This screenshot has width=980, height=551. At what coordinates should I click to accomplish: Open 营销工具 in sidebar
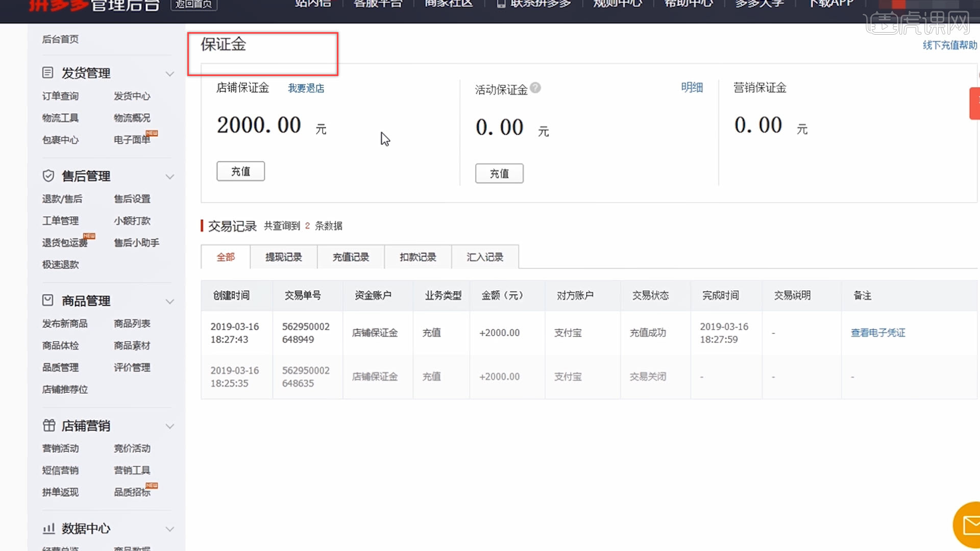click(132, 470)
